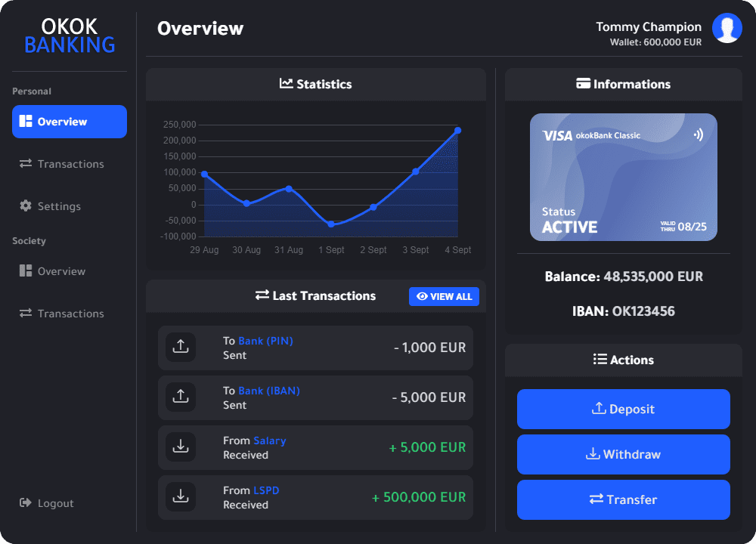756x544 pixels.
Task: Open Society Transactions in the sidebar
Action: (70, 314)
